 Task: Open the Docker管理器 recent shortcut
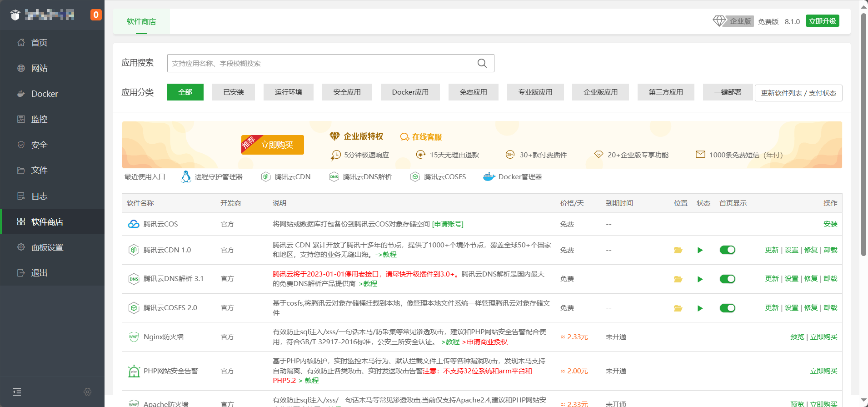pos(513,177)
